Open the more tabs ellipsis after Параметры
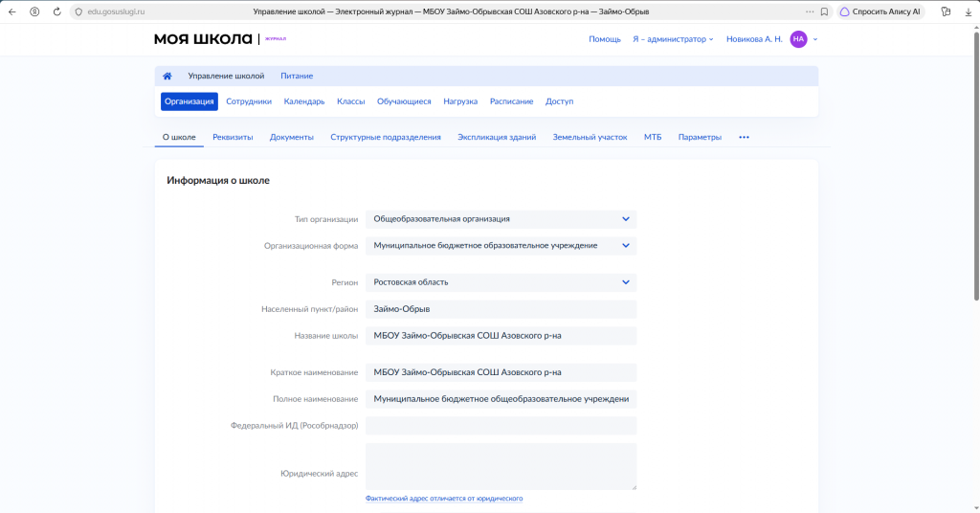 744,138
